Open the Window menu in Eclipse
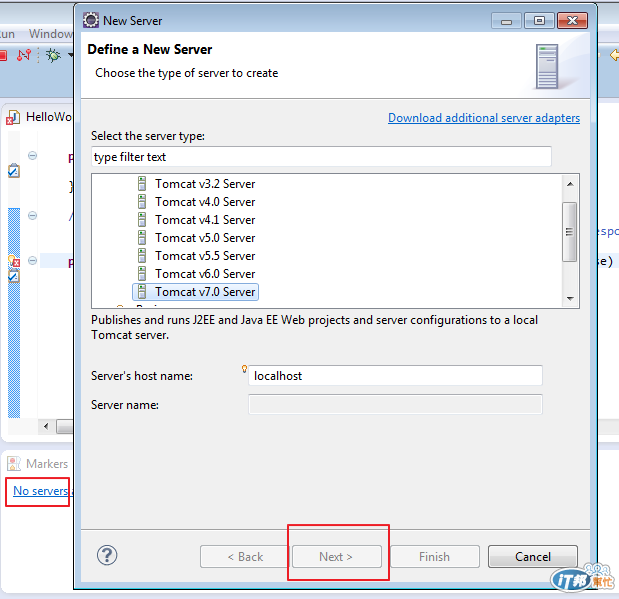The height and width of the screenshot is (599, 619). tap(51, 34)
